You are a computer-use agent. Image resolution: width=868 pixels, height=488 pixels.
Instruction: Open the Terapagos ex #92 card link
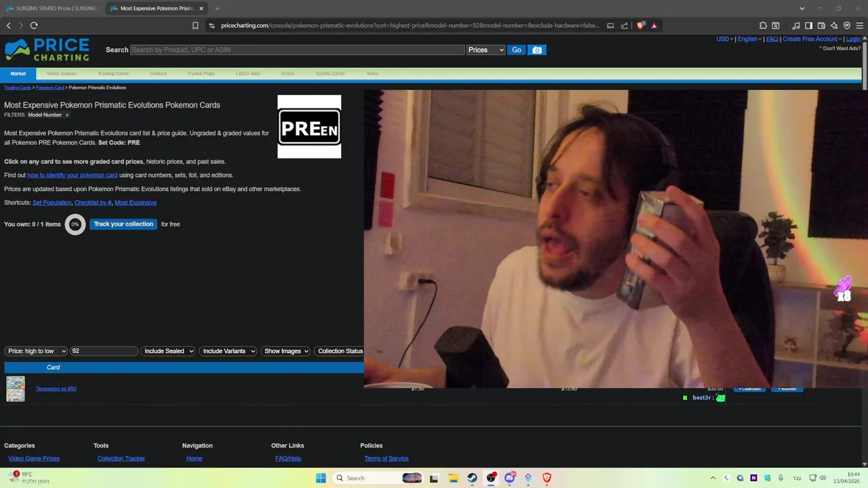[x=56, y=389]
